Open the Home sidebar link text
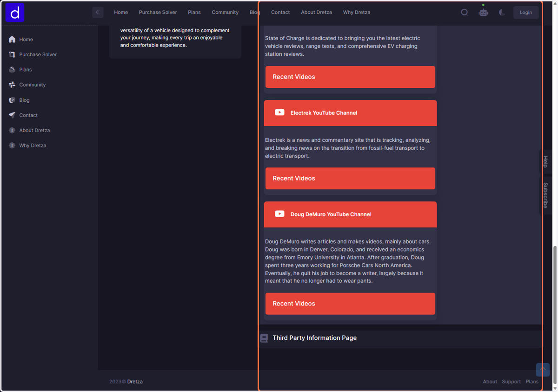 [x=26, y=40]
